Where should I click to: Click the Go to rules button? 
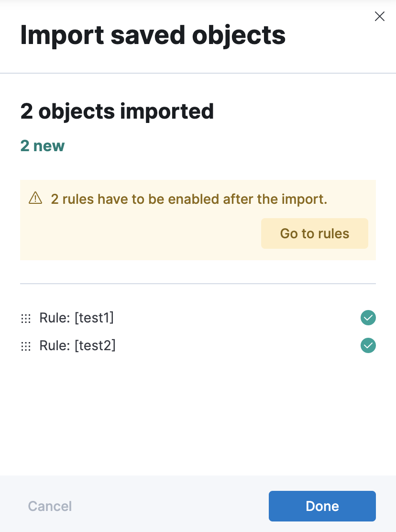pos(314,233)
